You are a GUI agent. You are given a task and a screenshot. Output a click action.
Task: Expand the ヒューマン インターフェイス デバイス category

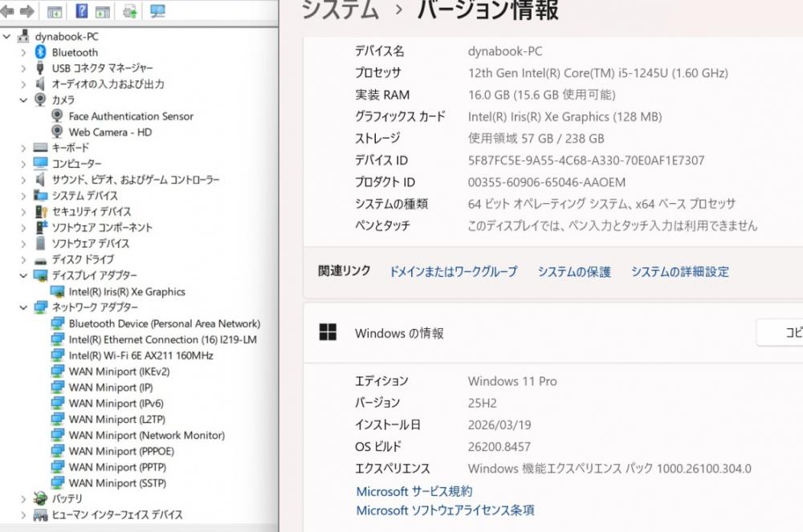[23, 514]
